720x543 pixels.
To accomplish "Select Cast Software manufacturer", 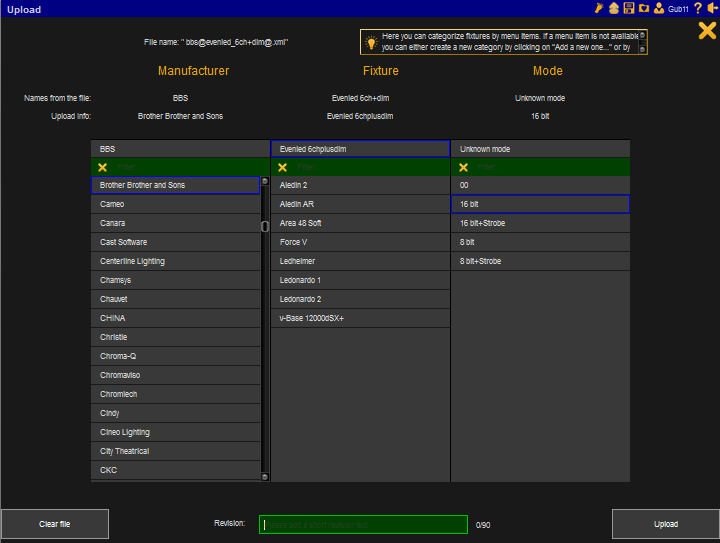I will pyautogui.click(x=175, y=242).
